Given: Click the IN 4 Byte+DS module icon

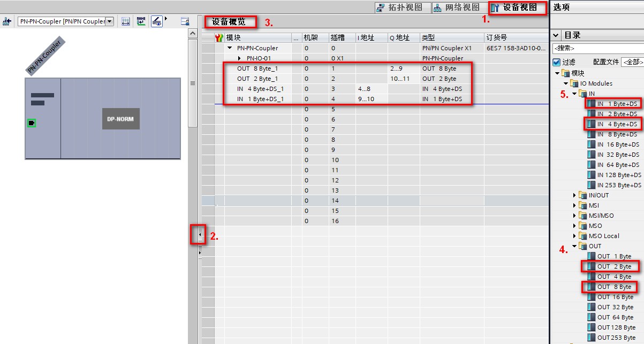Looking at the screenshot, I should pos(591,124).
